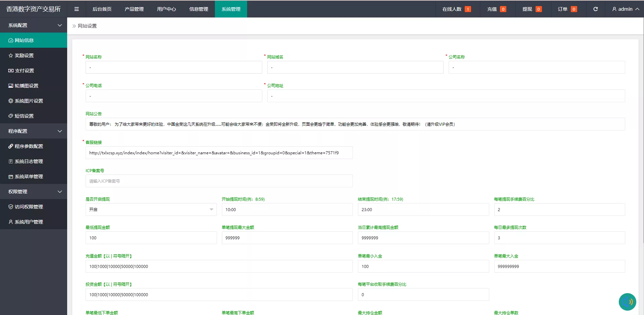The image size is (644, 315).
Task: Select 短信设置 sidebar item
Action: coord(24,116)
